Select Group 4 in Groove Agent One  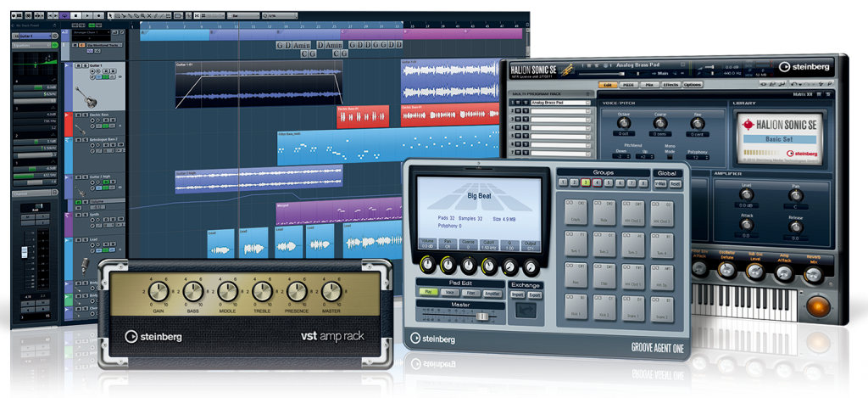[598, 183]
